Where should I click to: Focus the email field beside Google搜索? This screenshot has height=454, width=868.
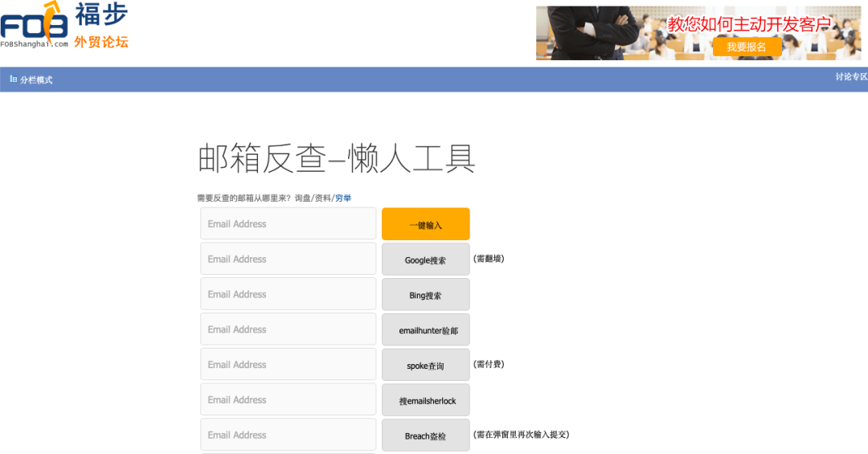289,259
